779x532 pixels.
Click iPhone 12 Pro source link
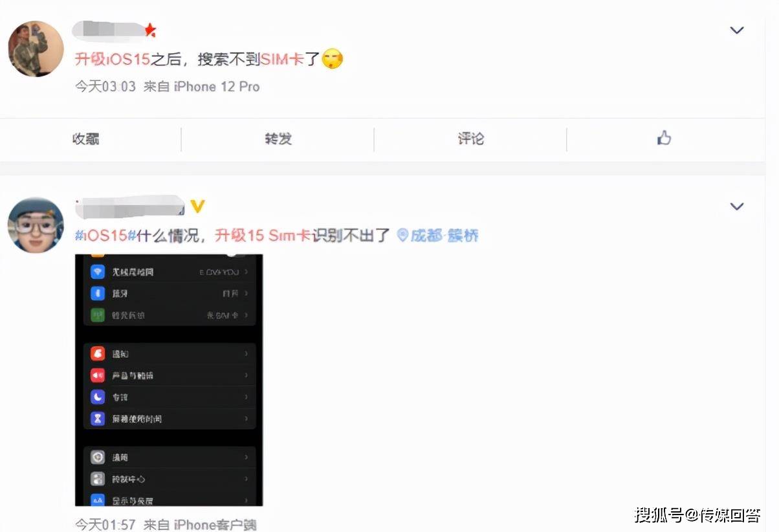click(217, 86)
